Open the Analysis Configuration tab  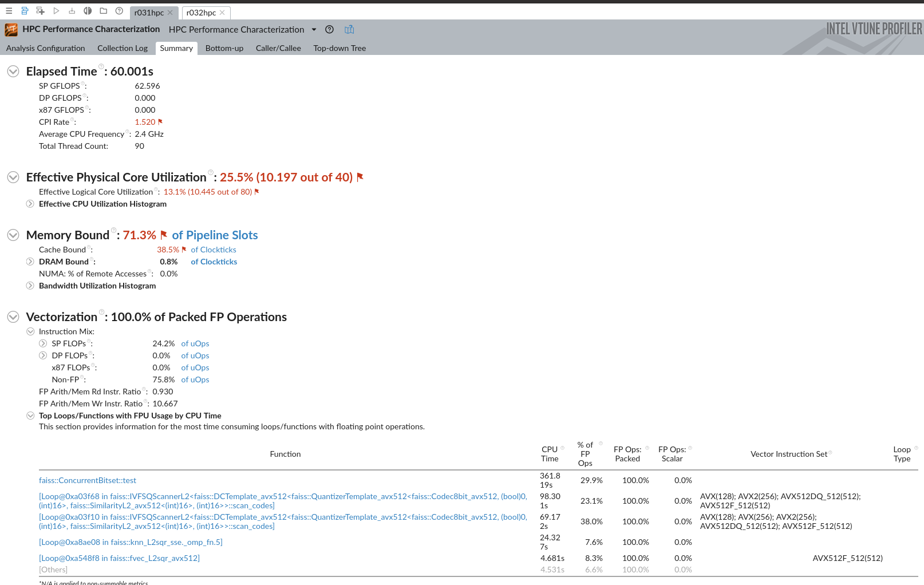(45, 48)
